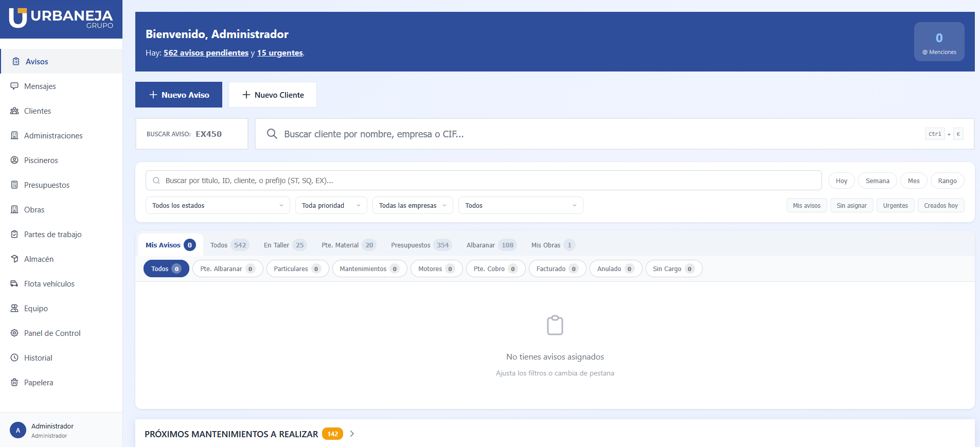Toggle the Rango date filter
The width and height of the screenshot is (980, 447).
click(947, 181)
